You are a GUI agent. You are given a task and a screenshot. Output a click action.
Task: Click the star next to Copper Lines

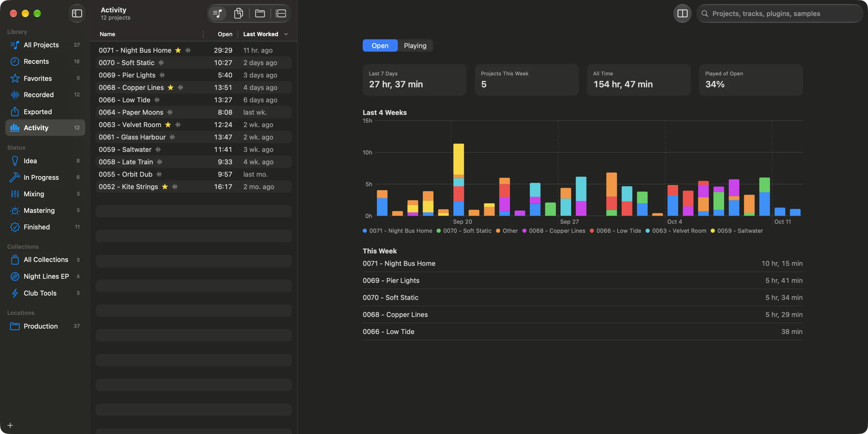(170, 87)
